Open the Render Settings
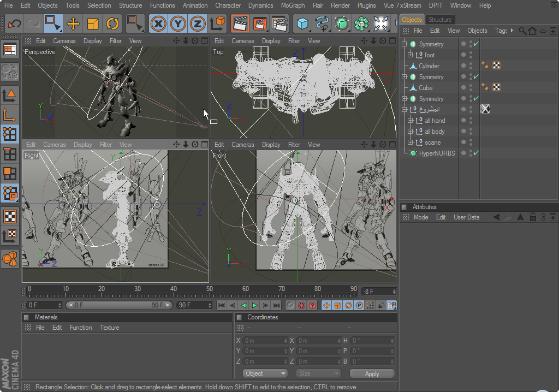The height and width of the screenshot is (392, 559). point(279,23)
